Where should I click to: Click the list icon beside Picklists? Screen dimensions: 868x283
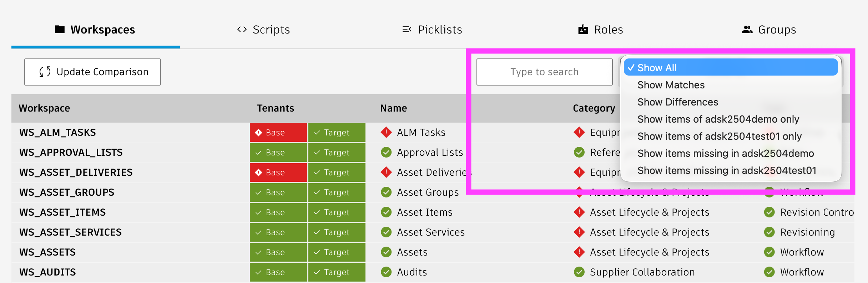[407, 29]
